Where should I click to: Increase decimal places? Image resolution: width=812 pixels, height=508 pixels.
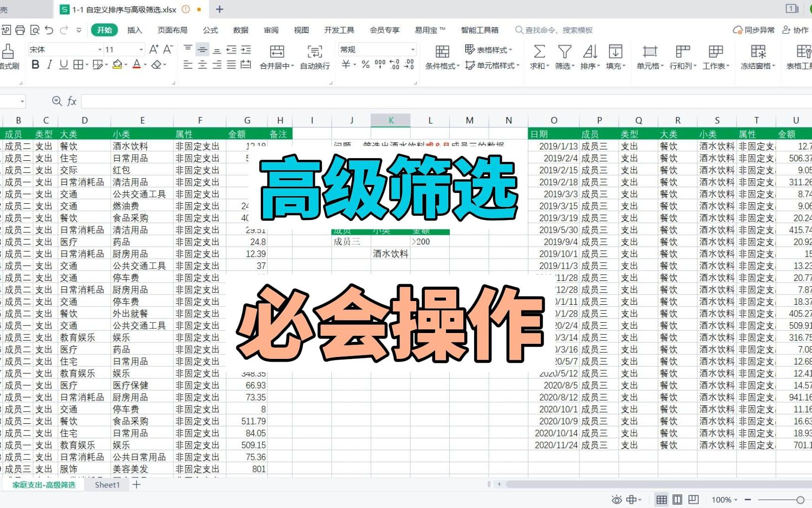tap(395, 64)
